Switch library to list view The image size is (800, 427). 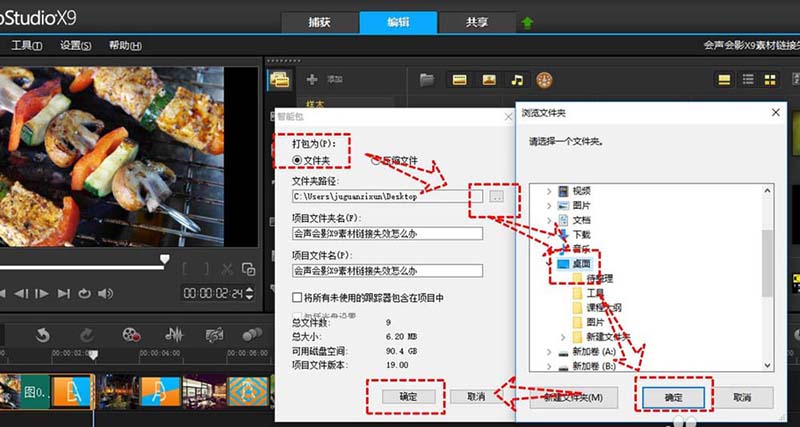click(x=748, y=80)
